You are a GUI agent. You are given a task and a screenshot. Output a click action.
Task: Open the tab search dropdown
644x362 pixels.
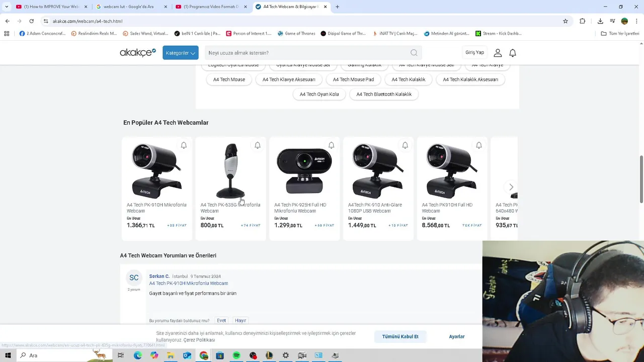pyautogui.click(x=6, y=7)
